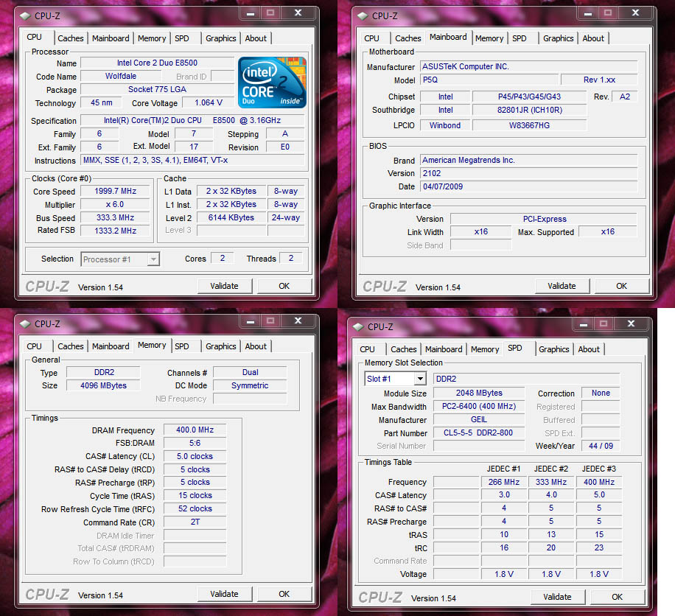Click the 1999.7 MHz core speed value
This screenshot has height=616, width=675.
[x=116, y=191]
